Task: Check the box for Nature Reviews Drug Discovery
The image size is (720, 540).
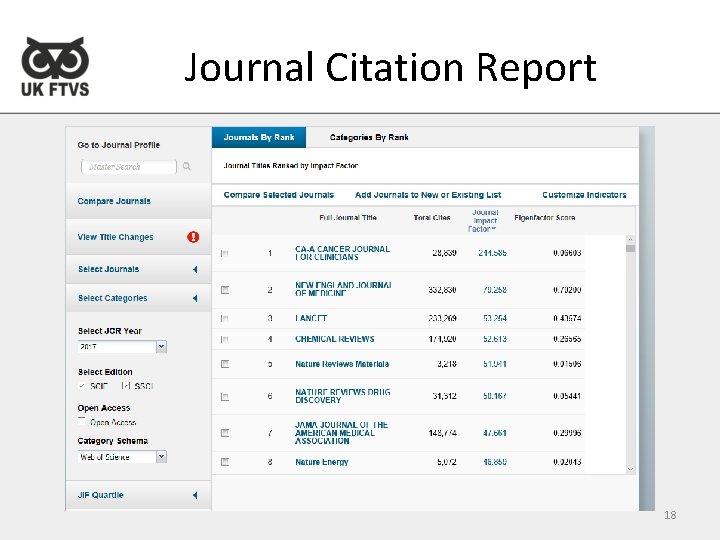Action: point(225,396)
